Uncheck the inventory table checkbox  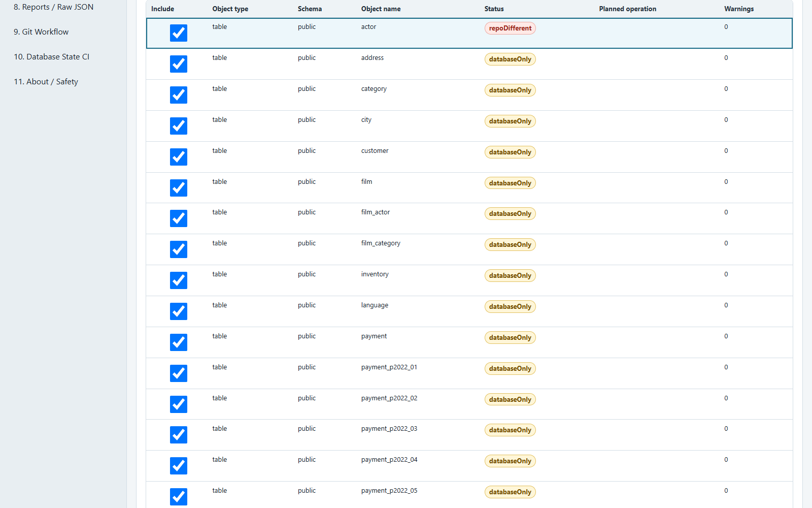[179, 280]
